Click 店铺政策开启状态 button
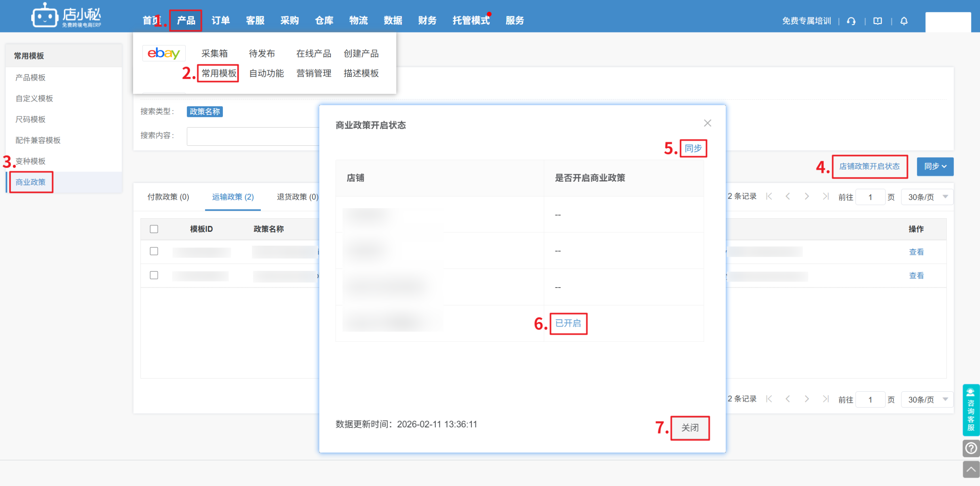980x486 pixels. click(869, 166)
